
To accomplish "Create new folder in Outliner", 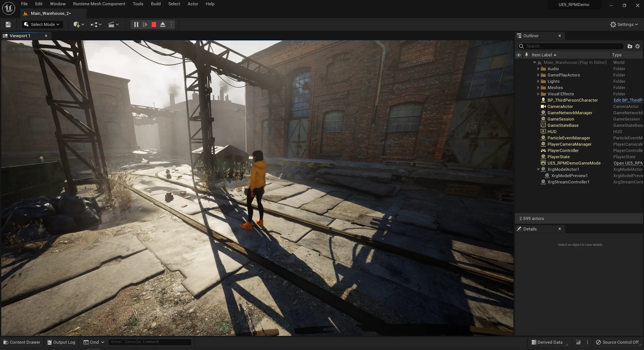I will [x=630, y=46].
